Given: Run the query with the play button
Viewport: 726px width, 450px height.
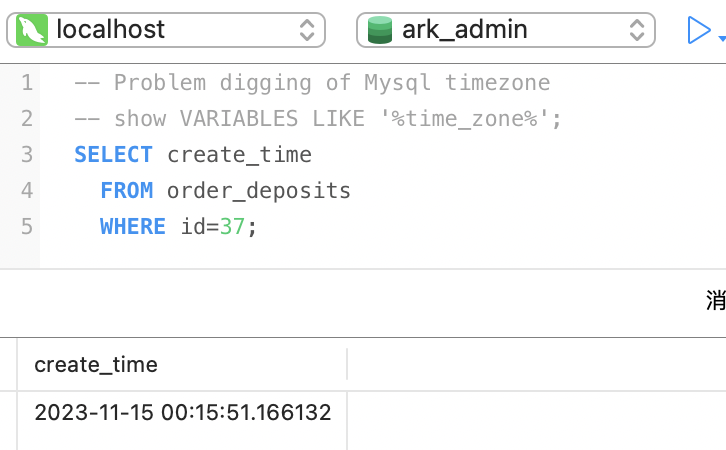Looking at the screenshot, I should pyautogui.click(x=697, y=30).
